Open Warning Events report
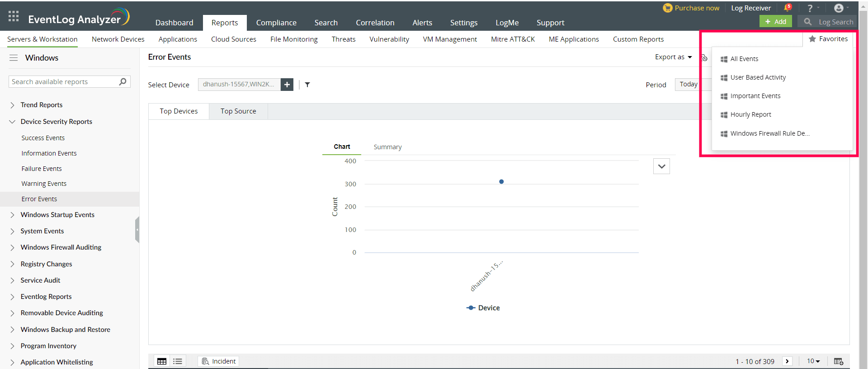The width and height of the screenshot is (868, 369). point(44,184)
